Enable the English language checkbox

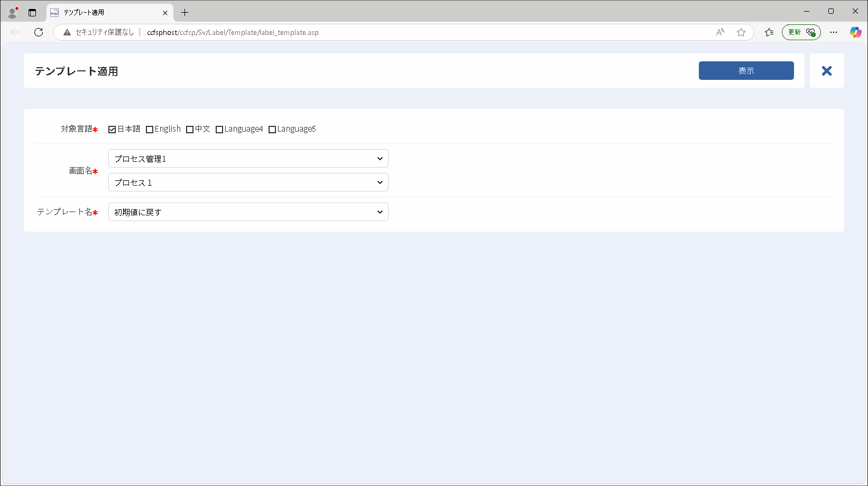[x=150, y=130]
